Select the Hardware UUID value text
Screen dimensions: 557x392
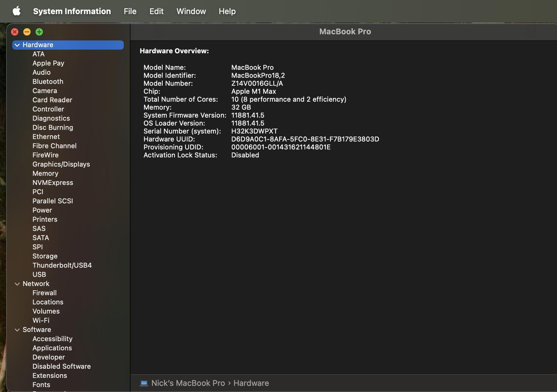305,139
